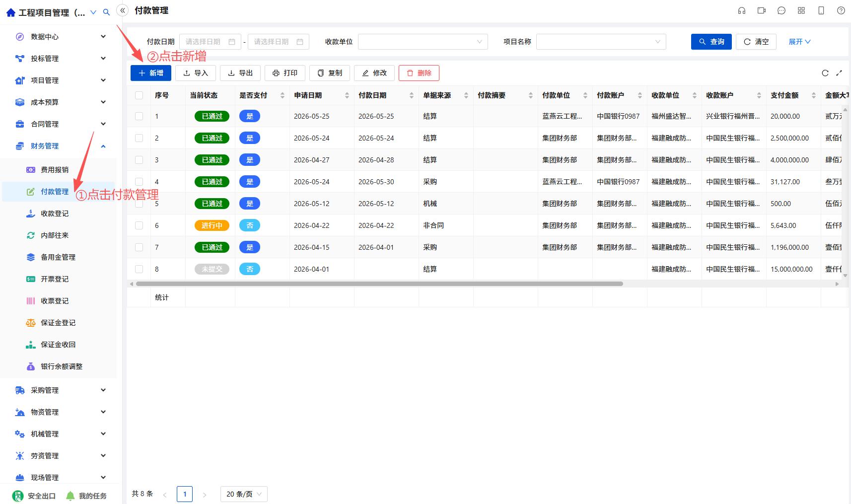Image resolution: width=851 pixels, height=504 pixels.
Task: Click the 合同管理 briefcase icon
Action: click(x=20, y=124)
